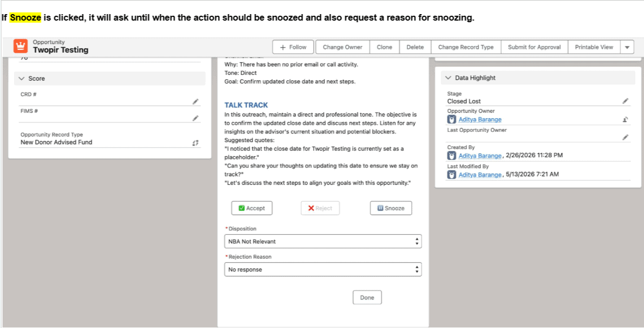Click change record type icon beside New Donor Advised Fund
644x328 pixels.
tap(196, 143)
